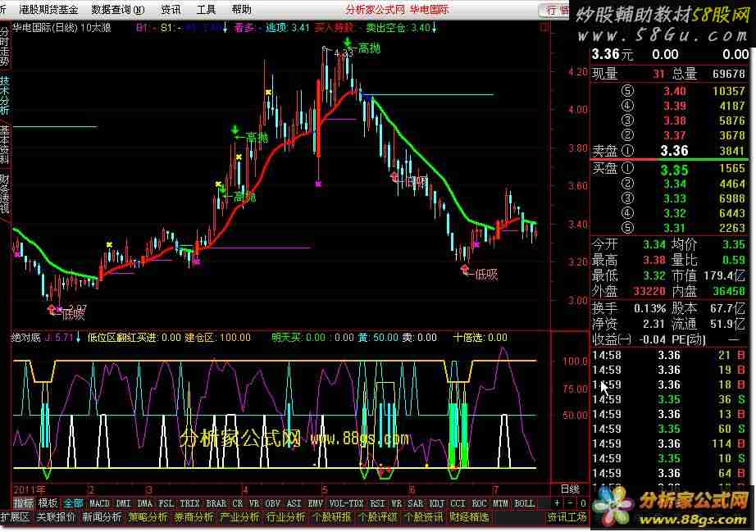The height and width of the screenshot is (532, 756).
Task: Open the 个股研报 tab
Action: (x=331, y=518)
